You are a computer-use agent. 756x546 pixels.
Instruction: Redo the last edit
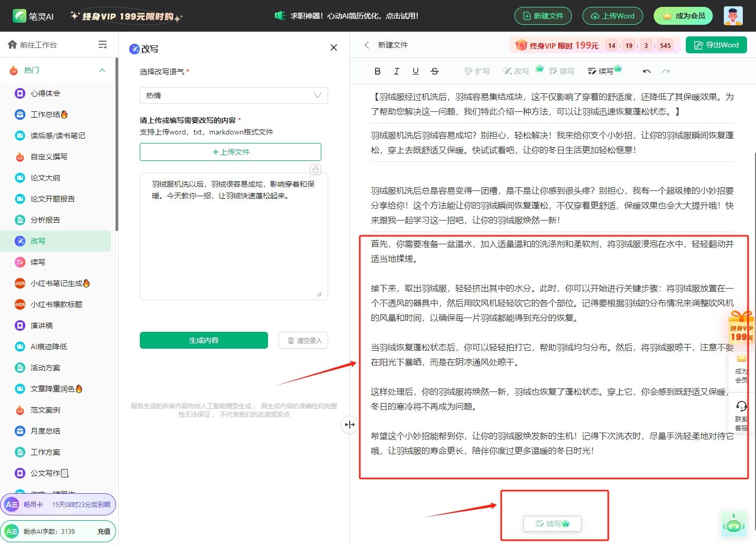pos(666,71)
